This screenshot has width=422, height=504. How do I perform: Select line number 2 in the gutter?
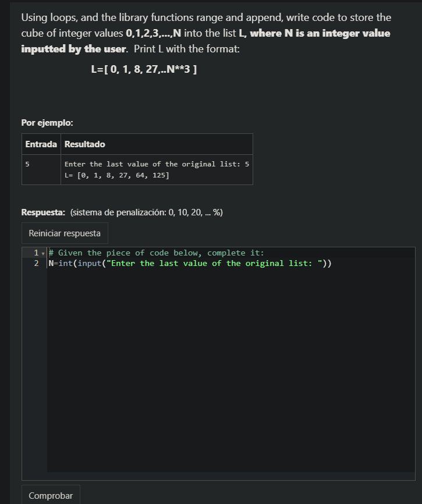[36, 263]
